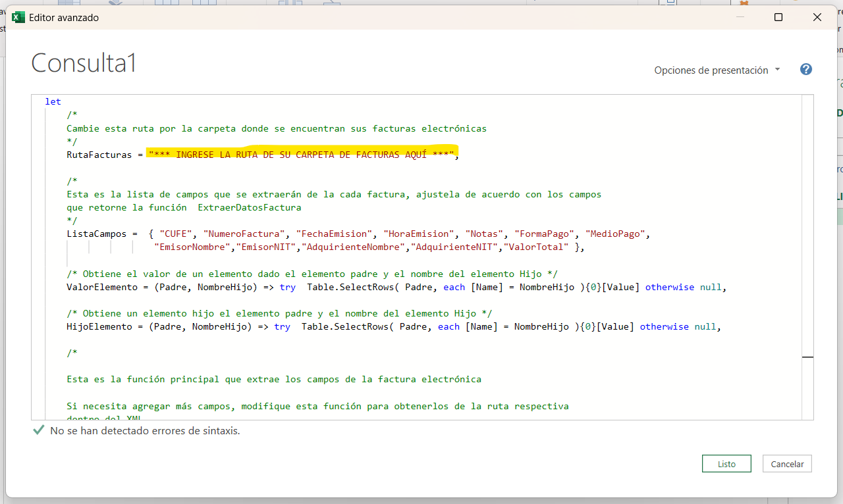Click the 'RutaFacturas' variable name

(99, 155)
